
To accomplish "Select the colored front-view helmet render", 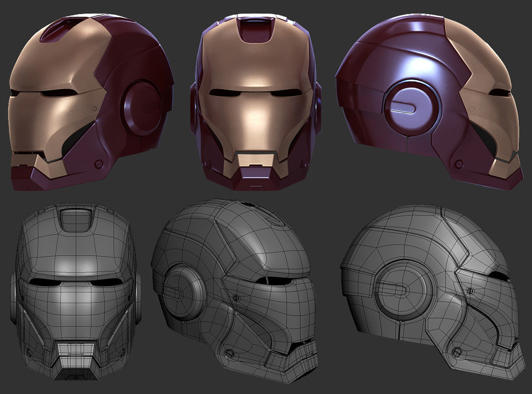I will [x=255, y=102].
